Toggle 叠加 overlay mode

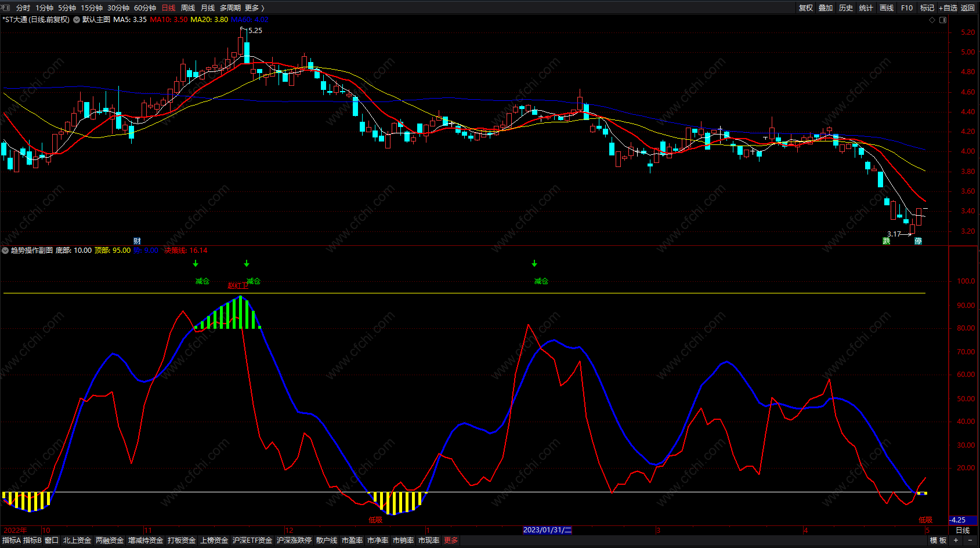(x=826, y=8)
